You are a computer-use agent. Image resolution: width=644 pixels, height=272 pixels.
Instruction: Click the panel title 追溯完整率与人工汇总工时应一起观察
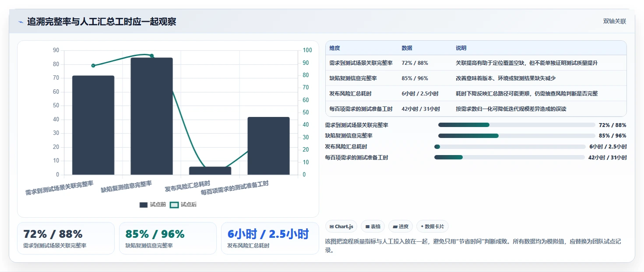click(x=102, y=21)
